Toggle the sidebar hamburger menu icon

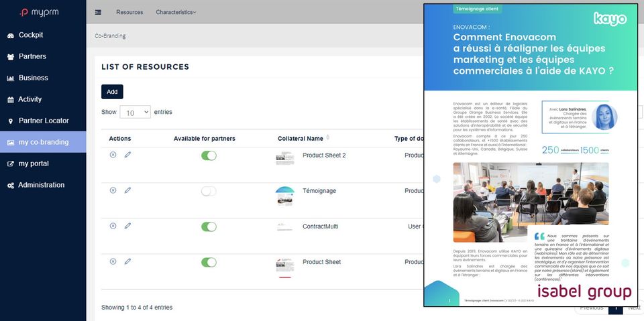click(x=98, y=12)
